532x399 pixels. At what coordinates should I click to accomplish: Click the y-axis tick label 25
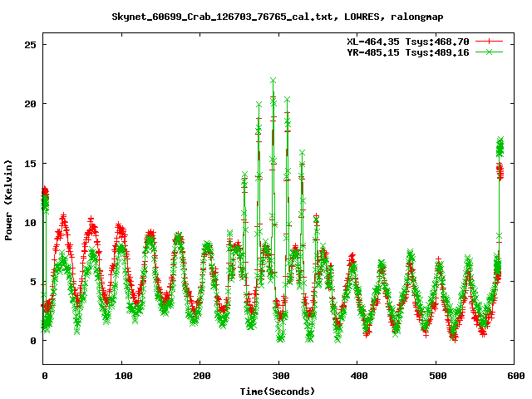[30, 45]
